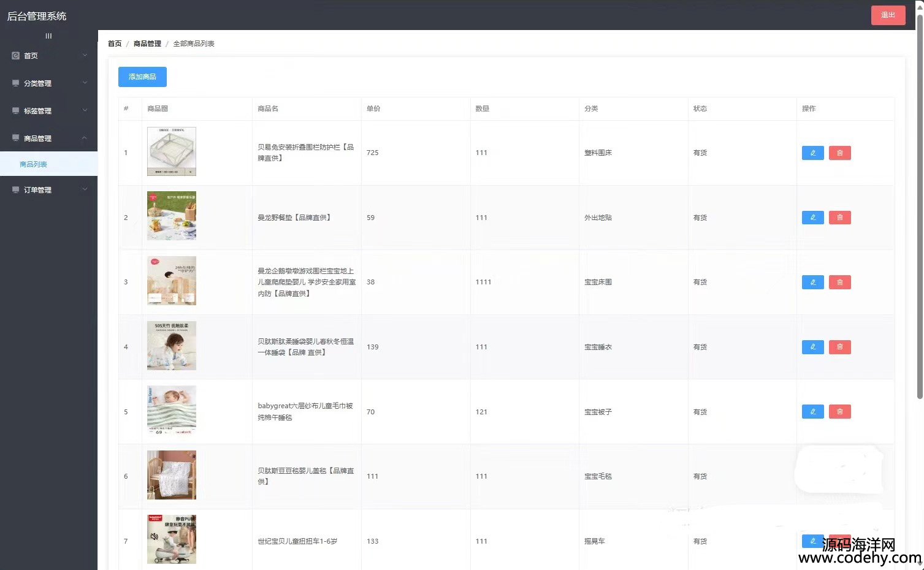Go to 首页 breadcrumb link
Image resolution: width=924 pixels, height=570 pixels.
pyautogui.click(x=115, y=44)
